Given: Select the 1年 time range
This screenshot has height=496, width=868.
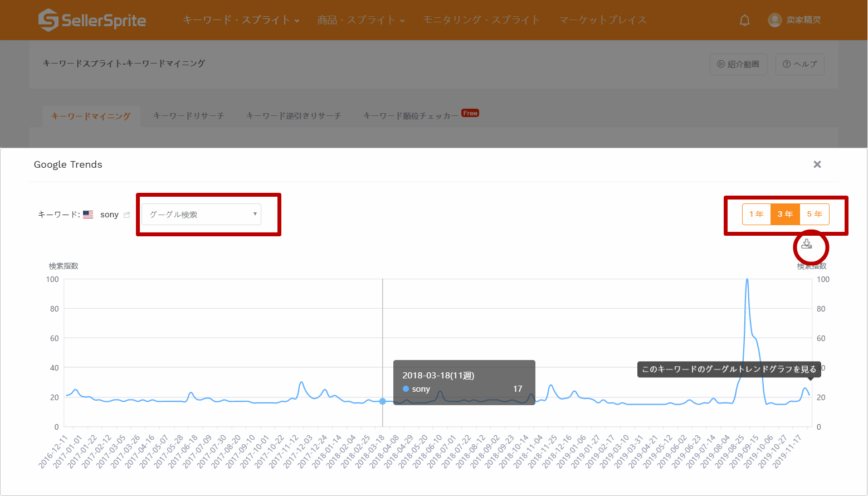Looking at the screenshot, I should coord(756,214).
